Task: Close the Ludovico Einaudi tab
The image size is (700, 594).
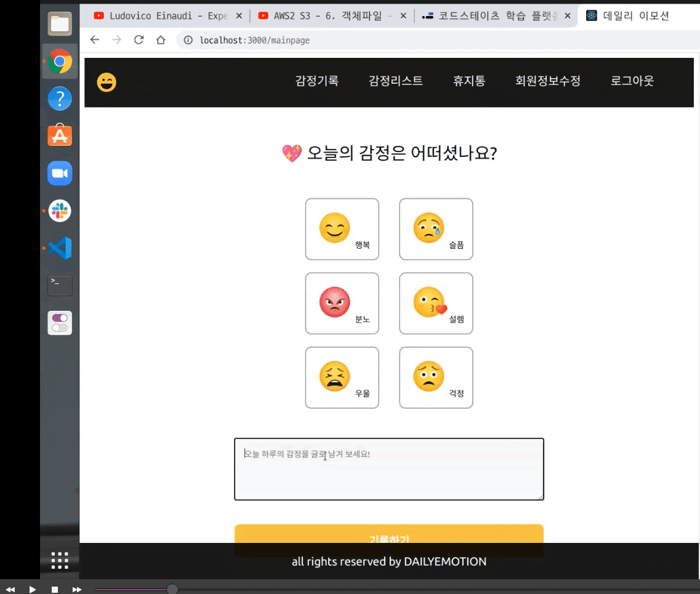Action: [239, 15]
